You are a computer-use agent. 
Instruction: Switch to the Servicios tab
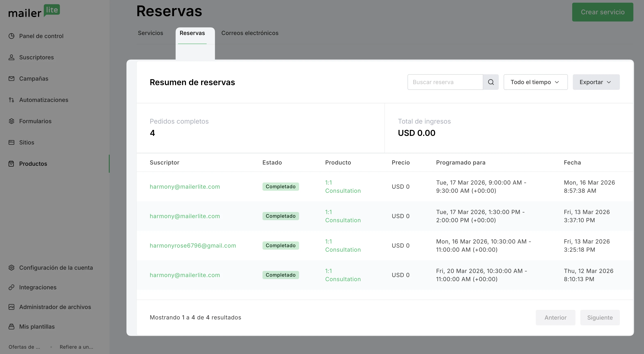click(x=150, y=33)
